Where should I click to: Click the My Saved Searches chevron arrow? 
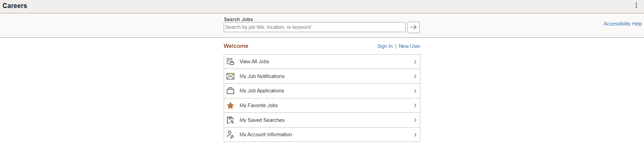[415, 120]
